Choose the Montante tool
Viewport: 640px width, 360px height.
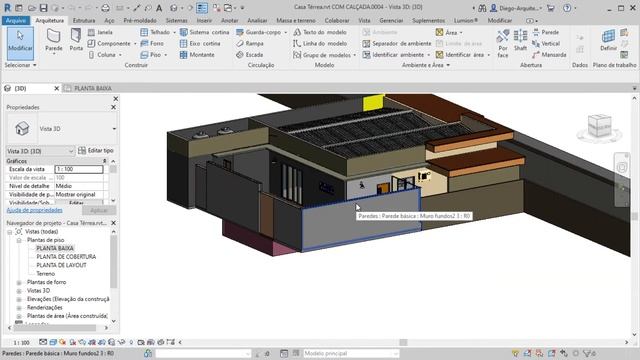pos(197,55)
